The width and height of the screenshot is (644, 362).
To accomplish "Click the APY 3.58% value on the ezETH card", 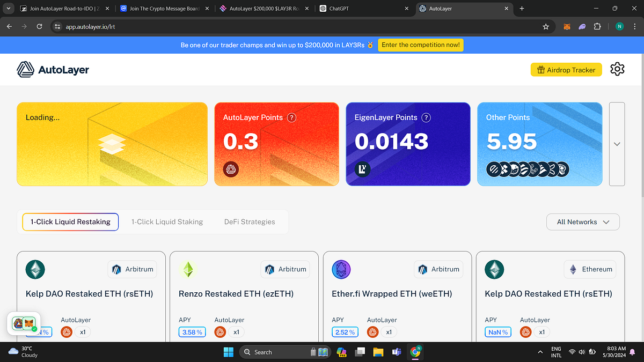I will coord(192,331).
